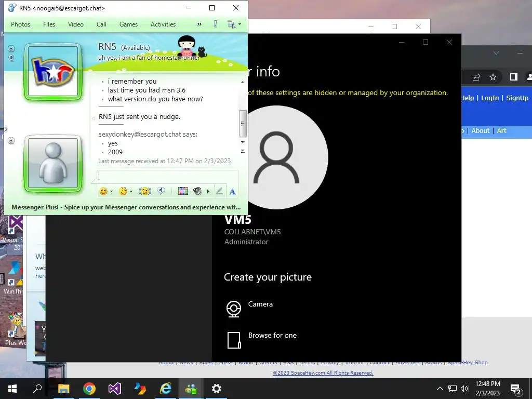Image resolution: width=532 pixels, height=399 pixels.
Task: Click chat history scroll down arrow
Action: (x=243, y=142)
